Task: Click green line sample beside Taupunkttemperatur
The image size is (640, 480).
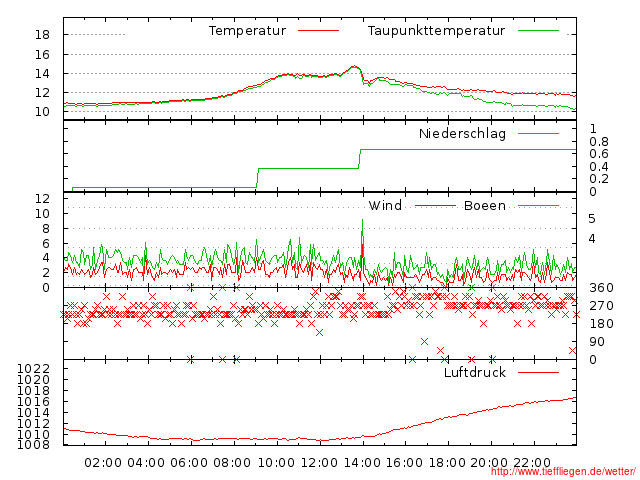Action: [x=538, y=31]
